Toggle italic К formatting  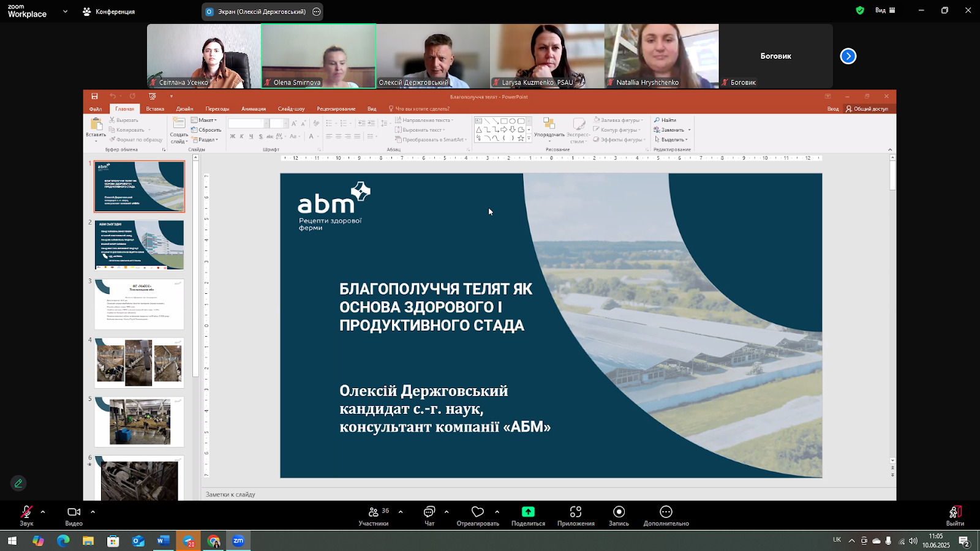tap(242, 137)
